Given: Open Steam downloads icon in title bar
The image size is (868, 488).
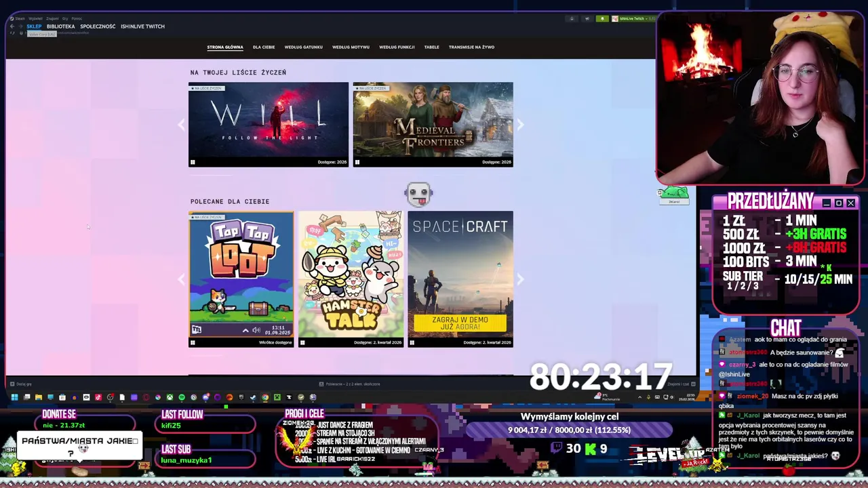Looking at the screenshot, I should click(x=572, y=18).
